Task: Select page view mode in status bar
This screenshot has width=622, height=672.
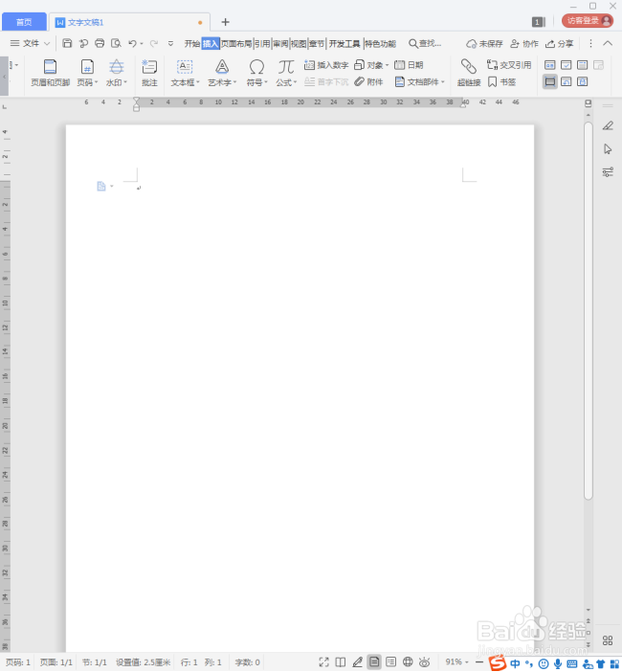Action: pos(374,662)
